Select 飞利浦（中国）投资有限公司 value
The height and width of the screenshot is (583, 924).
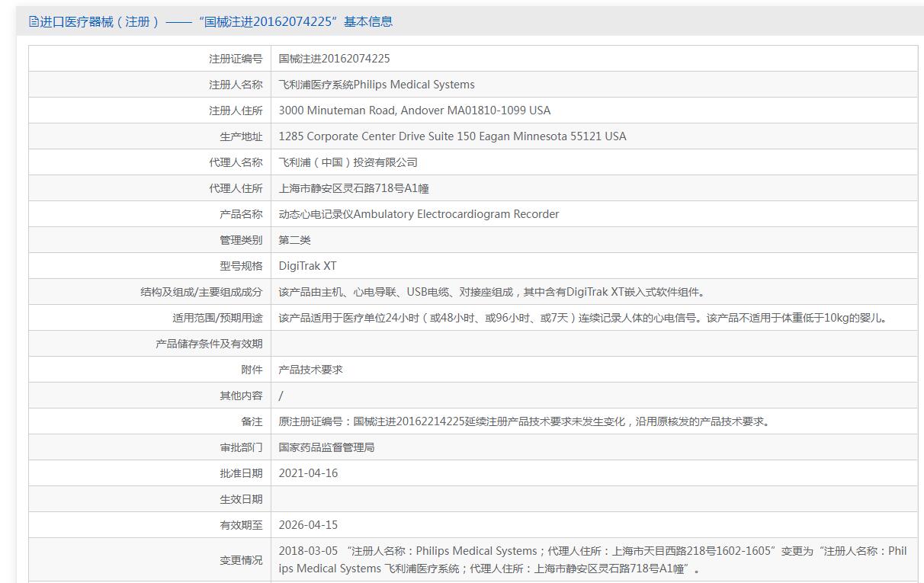(348, 162)
